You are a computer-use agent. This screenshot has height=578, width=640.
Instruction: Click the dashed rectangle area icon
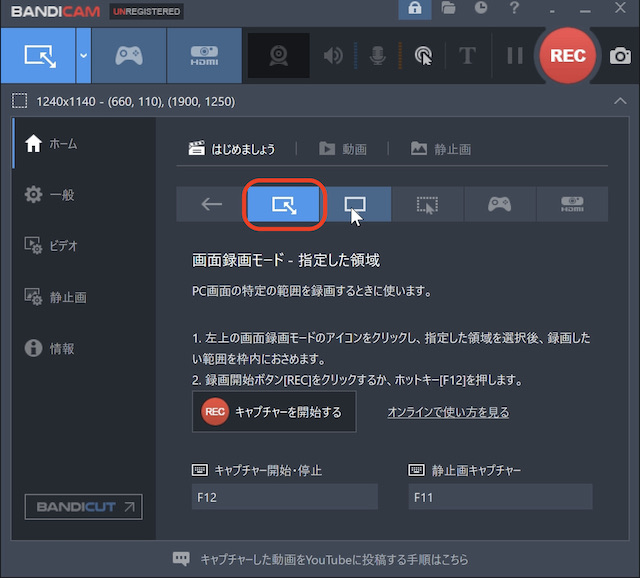[19, 101]
